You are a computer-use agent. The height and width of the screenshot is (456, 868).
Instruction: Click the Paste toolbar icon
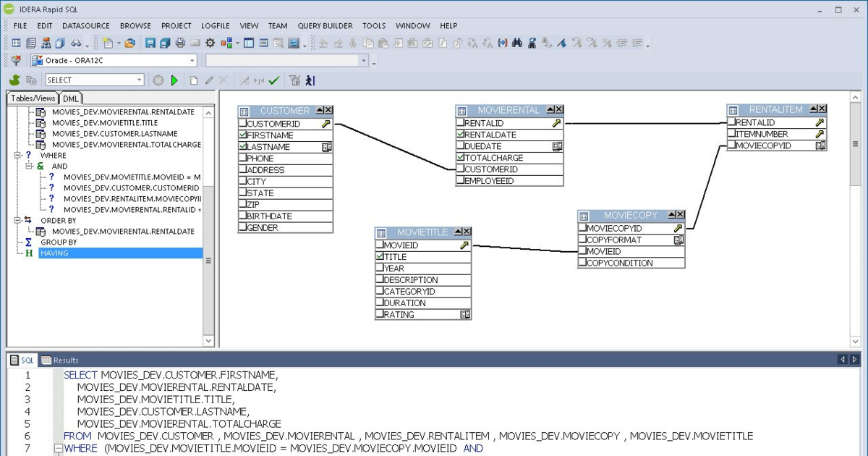pyautogui.click(x=381, y=43)
